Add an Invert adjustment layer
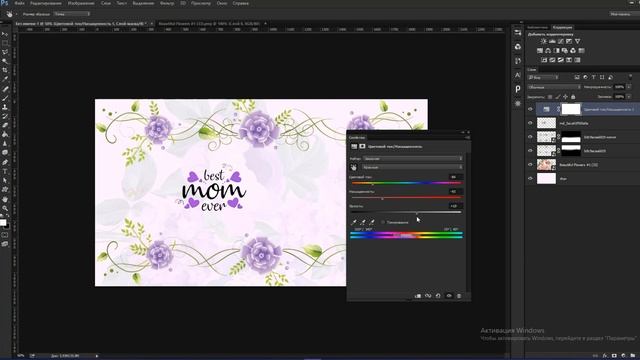 [544, 60]
